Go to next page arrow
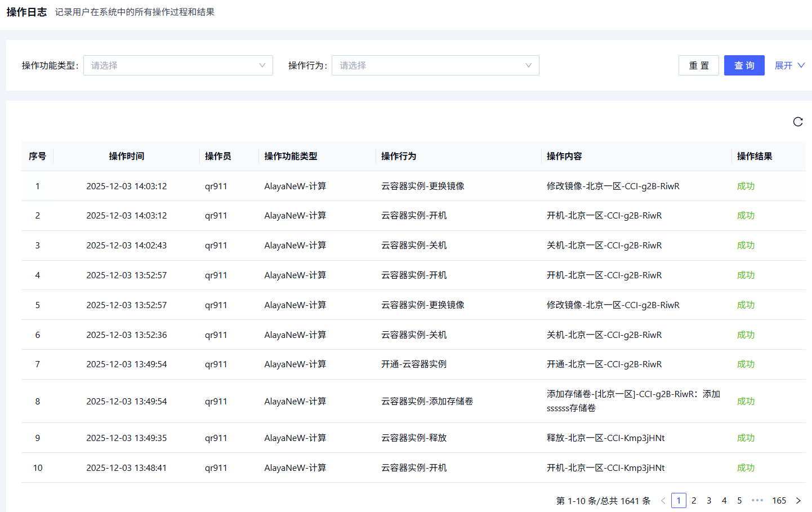The width and height of the screenshot is (812, 512). (x=798, y=501)
